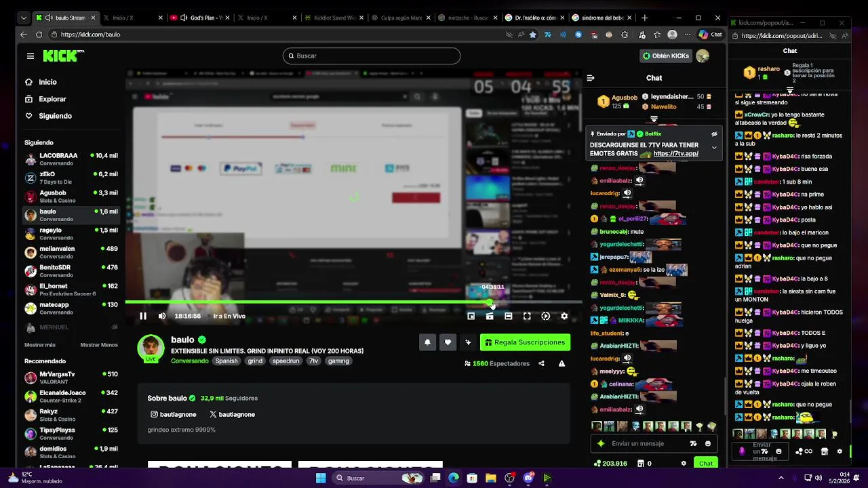Open 7TV emote picker in main chat
The width and height of the screenshot is (868, 488).
tap(693, 444)
